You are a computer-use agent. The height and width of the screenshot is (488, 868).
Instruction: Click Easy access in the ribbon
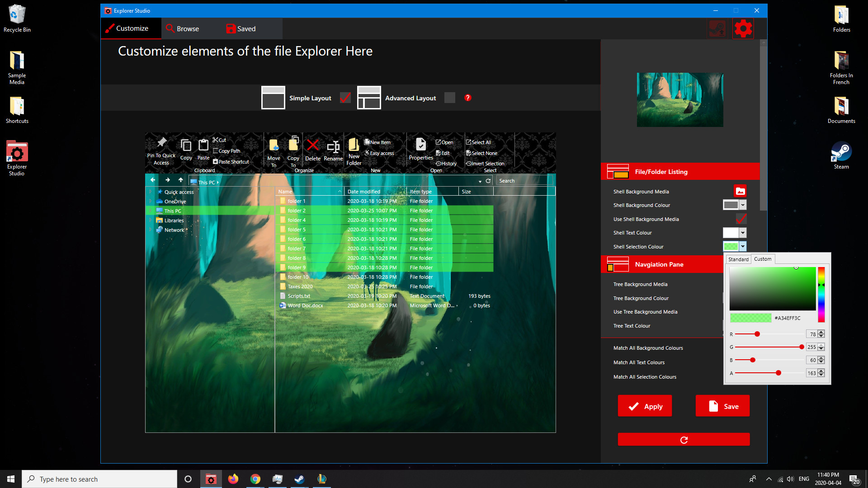[379, 153]
